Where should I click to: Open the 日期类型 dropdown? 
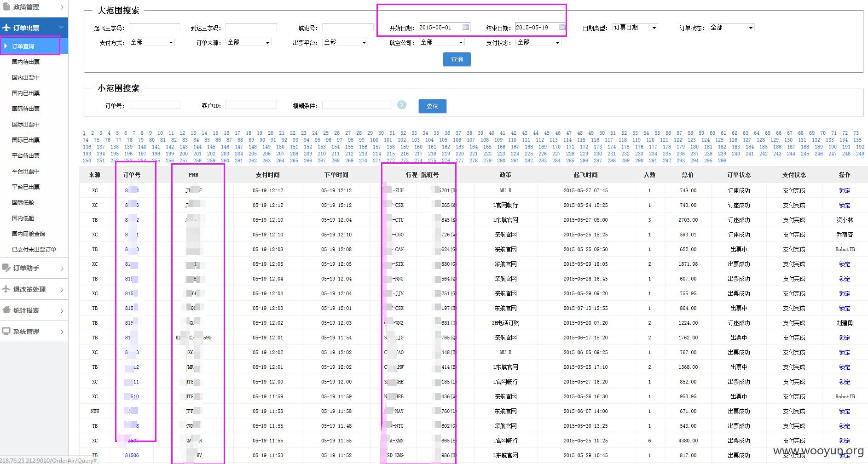(x=635, y=28)
